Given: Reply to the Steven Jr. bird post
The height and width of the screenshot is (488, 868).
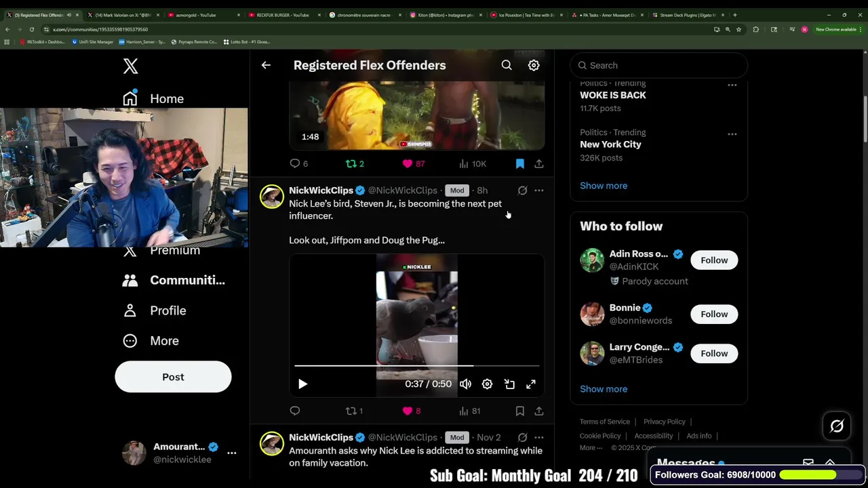Looking at the screenshot, I should (x=295, y=411).
